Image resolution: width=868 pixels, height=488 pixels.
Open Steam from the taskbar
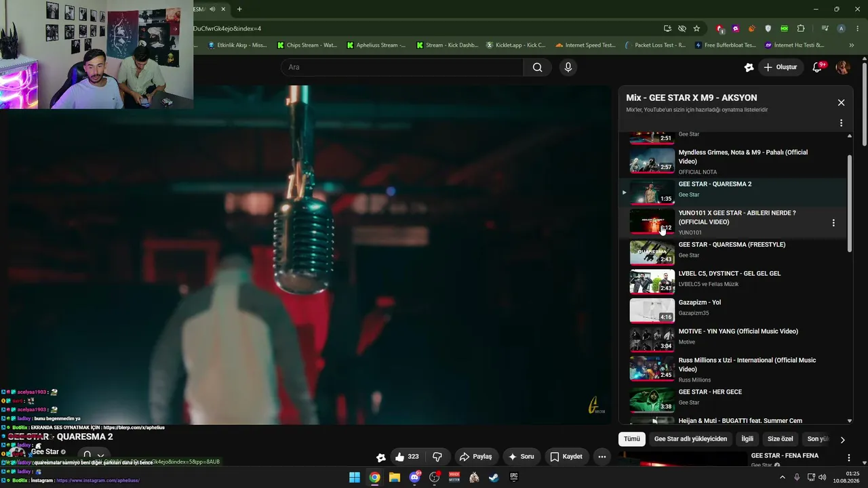point(494,477)
